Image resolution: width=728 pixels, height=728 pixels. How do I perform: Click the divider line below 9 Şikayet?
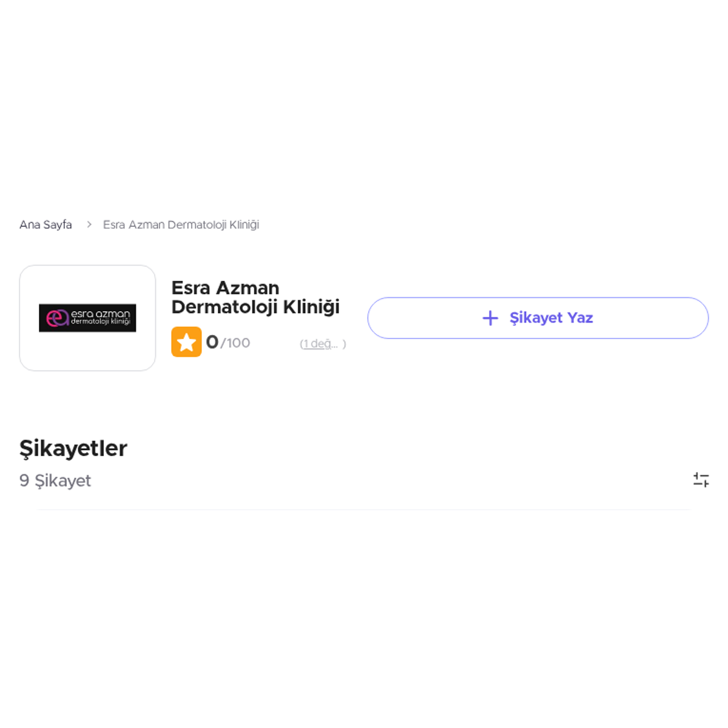pyautogui.click(x=364, y=510)
